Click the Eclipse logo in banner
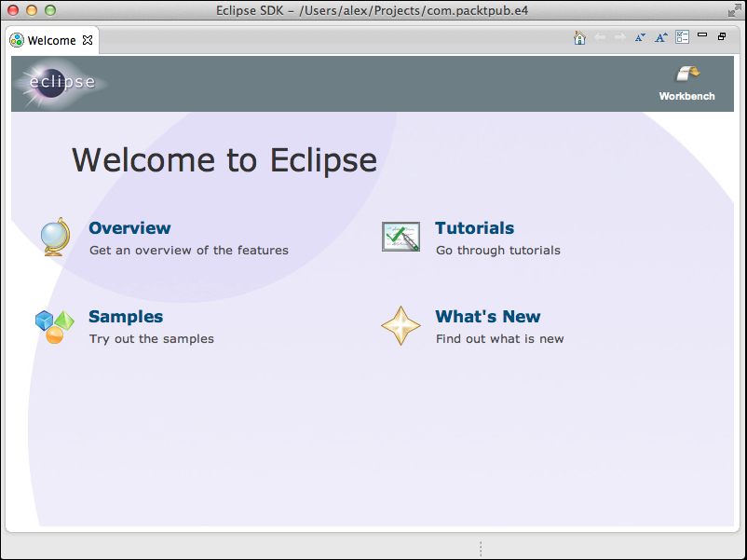This screenshot has height=560, width=747. click(x=60, y=82)
